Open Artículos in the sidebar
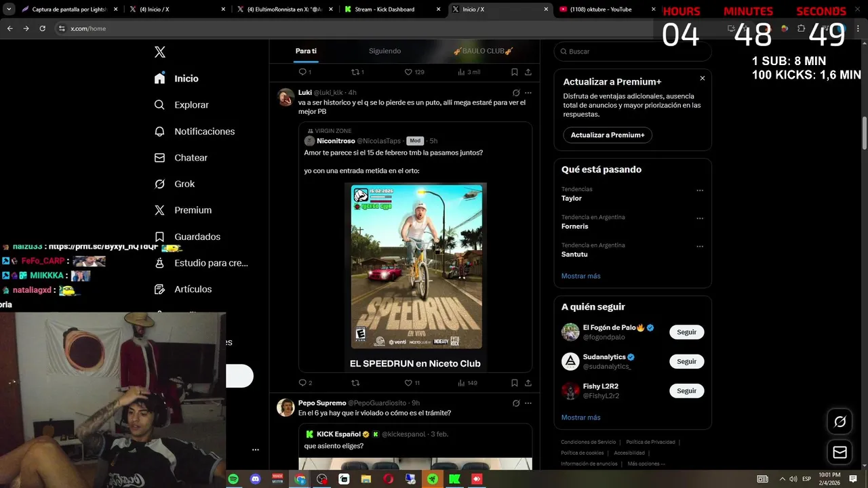 coord(182,289)
